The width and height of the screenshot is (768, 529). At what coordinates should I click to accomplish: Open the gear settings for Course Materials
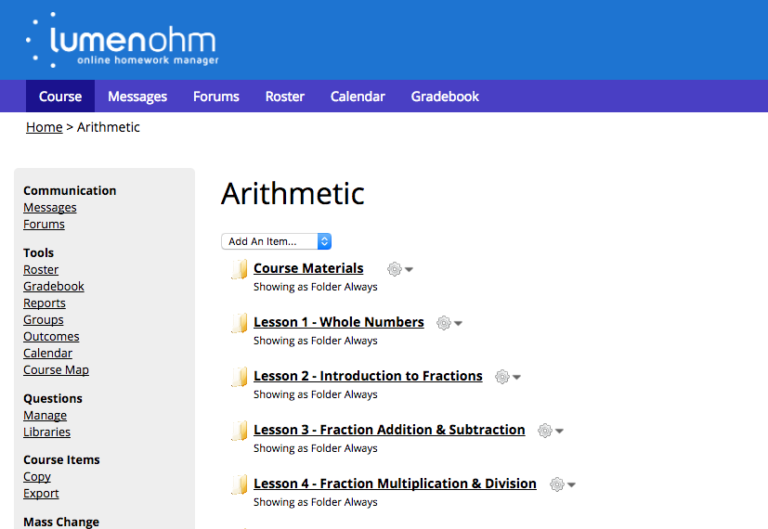point(394,269)
